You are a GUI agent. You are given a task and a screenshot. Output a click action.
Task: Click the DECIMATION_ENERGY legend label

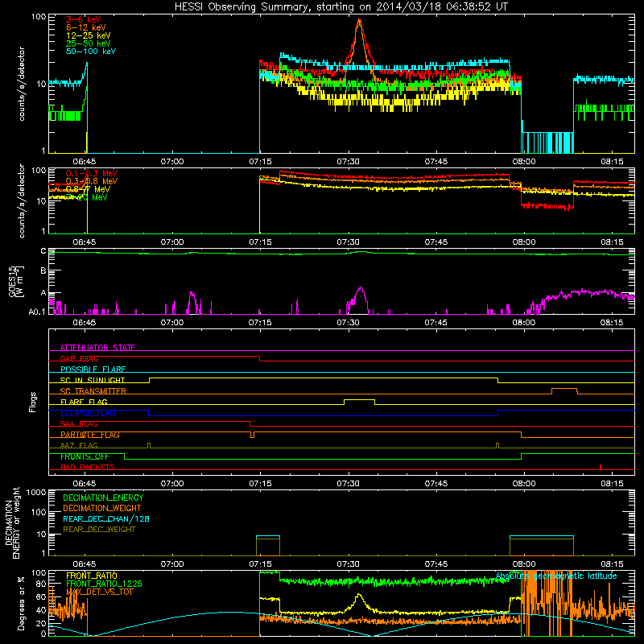pyautogui.click(x=103, y=497)
